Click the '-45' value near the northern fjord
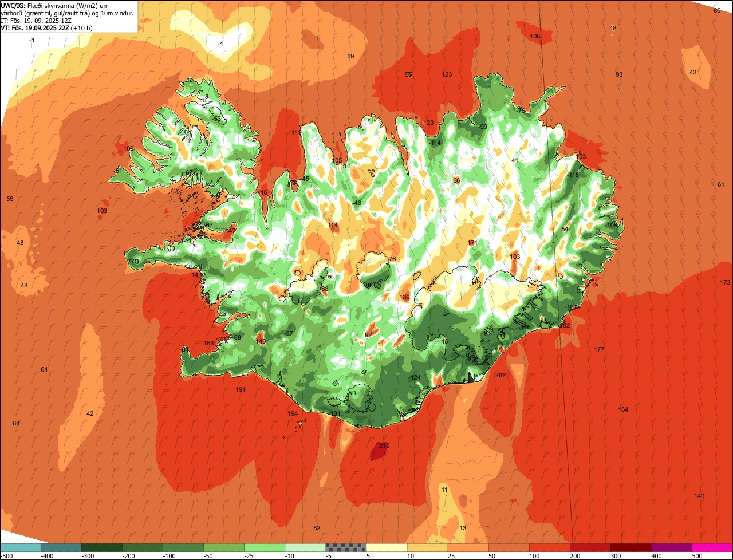 pos(305,179)
